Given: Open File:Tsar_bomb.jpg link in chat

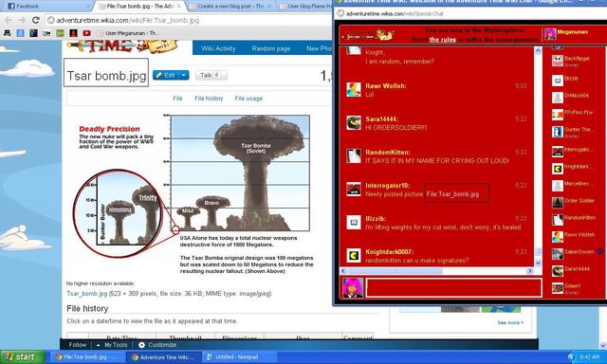Looking at the screenshot, I should (452, 194).
